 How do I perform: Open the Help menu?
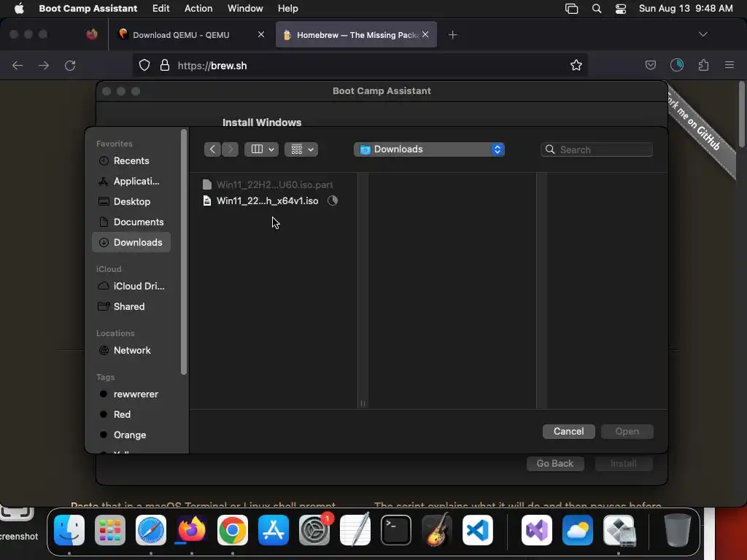[x=287, y=9]
